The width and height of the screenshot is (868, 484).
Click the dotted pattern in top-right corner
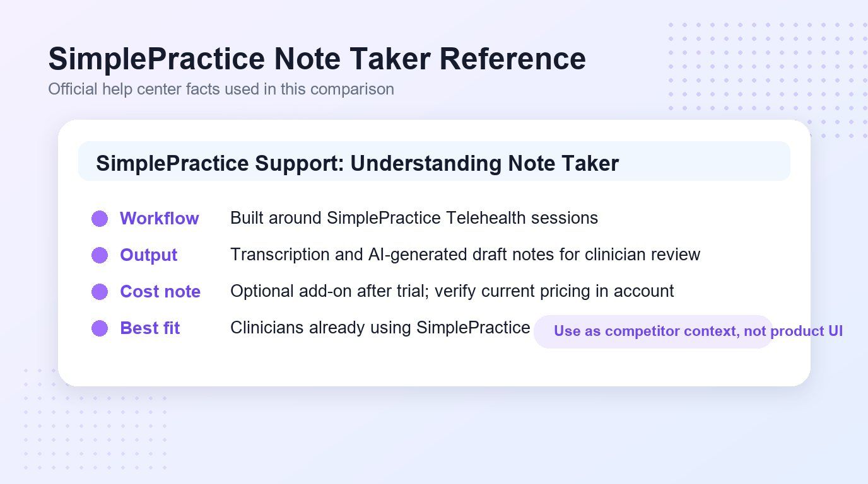click(x=768, y=80)
